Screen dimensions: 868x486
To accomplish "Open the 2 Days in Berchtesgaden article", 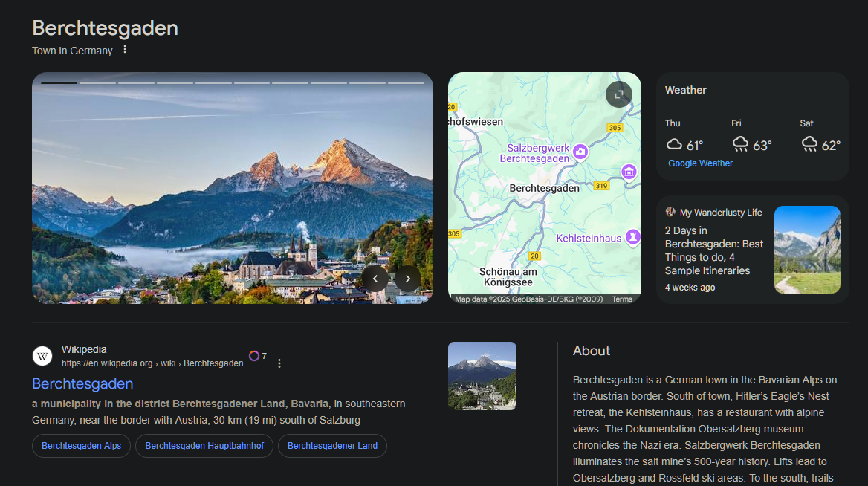I will tap(714, 250).
